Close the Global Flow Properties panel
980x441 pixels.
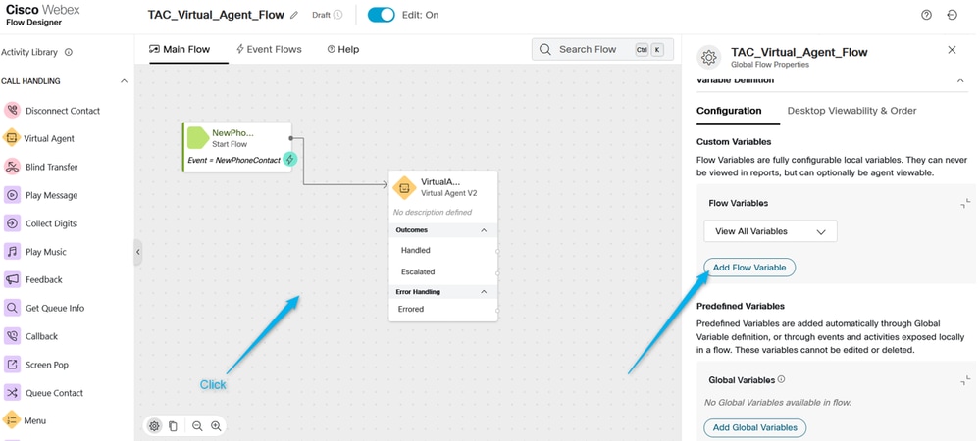pos(952,50)
